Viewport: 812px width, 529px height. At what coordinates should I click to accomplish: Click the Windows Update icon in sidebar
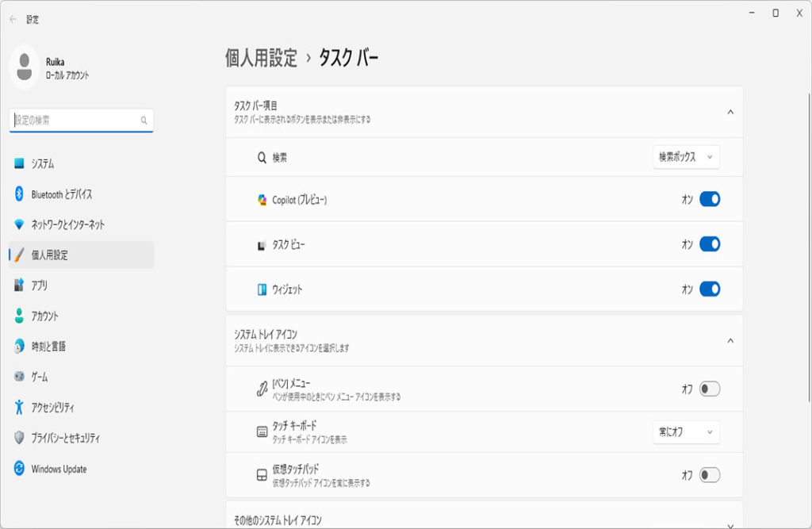(x=19, y=469)
